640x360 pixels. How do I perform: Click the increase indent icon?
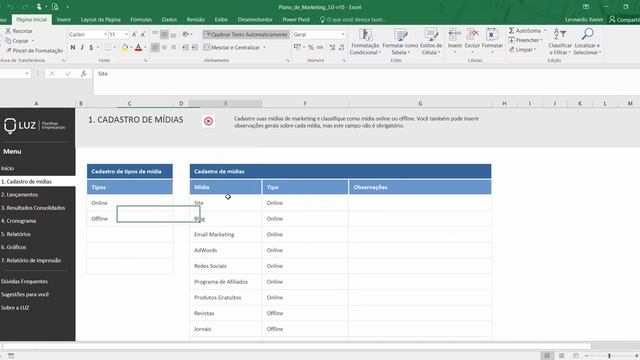(x=194, y=47)
